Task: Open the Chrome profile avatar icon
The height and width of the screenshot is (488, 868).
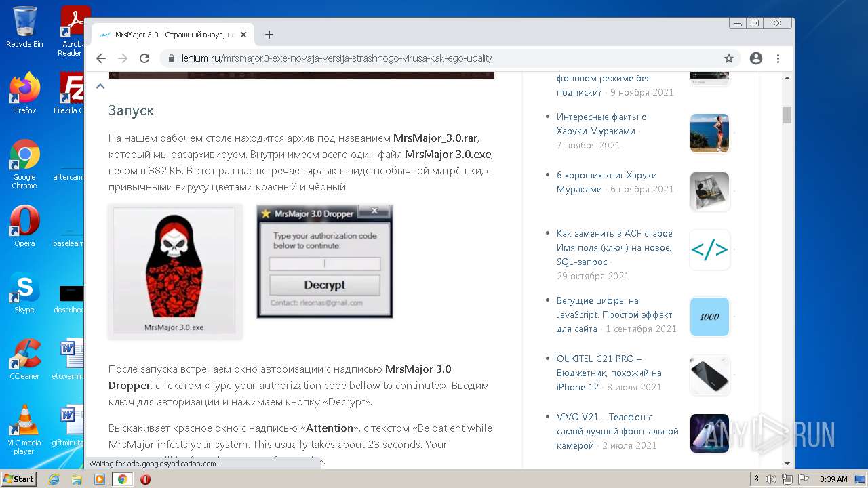Action: click(x=756, y=58)
